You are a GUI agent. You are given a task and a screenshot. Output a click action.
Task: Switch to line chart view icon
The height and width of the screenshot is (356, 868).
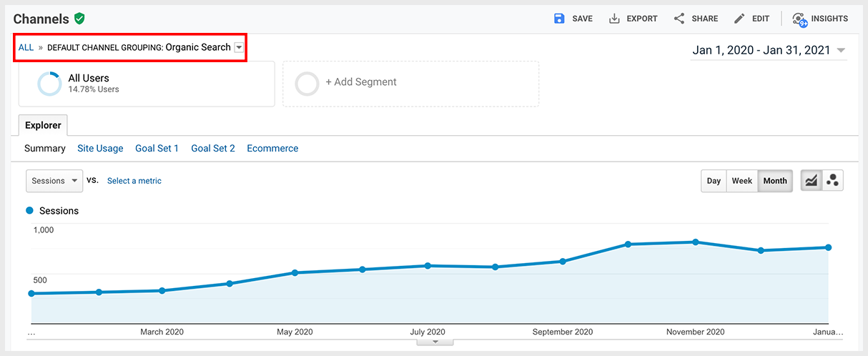[x=812, y=181]
